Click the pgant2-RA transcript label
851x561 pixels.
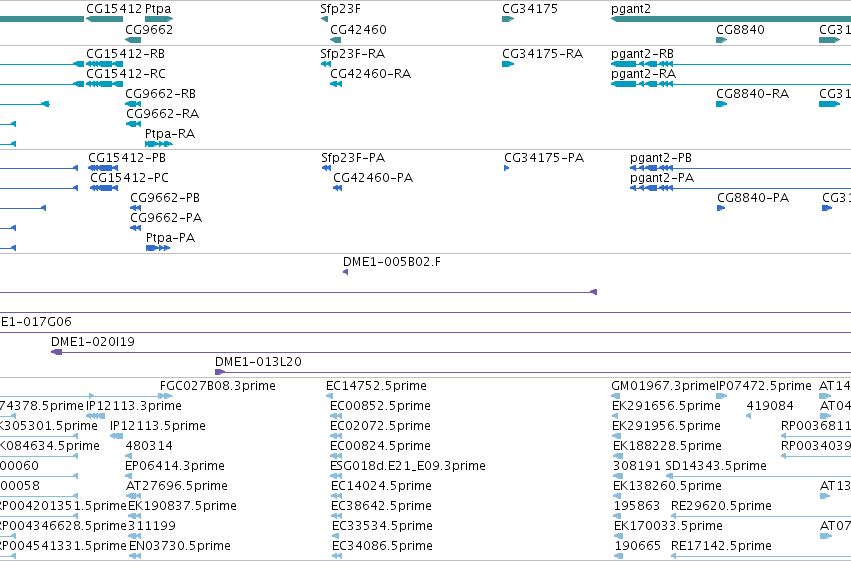[644, 74]
